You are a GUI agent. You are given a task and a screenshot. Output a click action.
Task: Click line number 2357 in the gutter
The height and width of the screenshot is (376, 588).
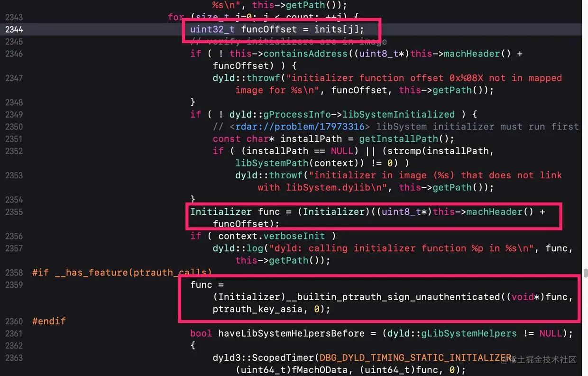14,248
